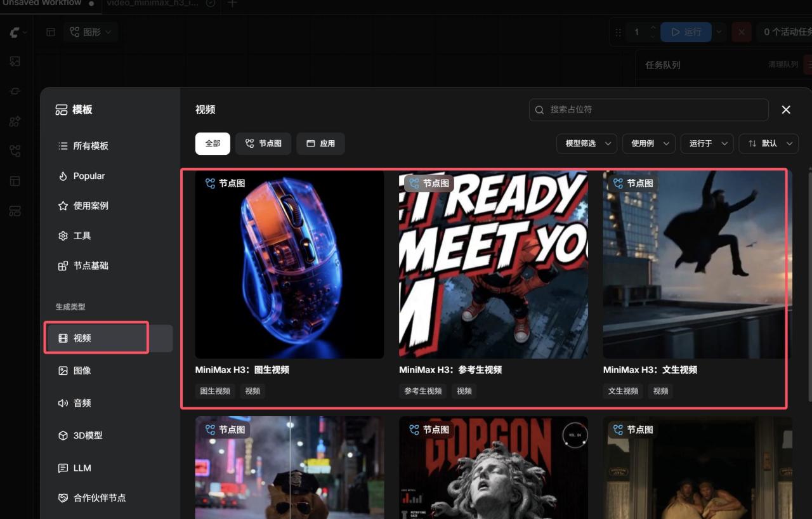Open the 模型筛选 dropdown

pyautogui.click(x=587, y=143)
